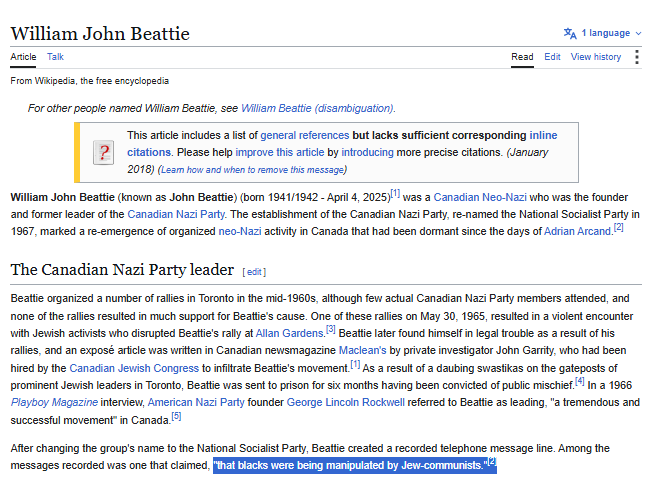Open the Adrian Arcand link
This screenshot has height=491, width=656.
[577, 231]
